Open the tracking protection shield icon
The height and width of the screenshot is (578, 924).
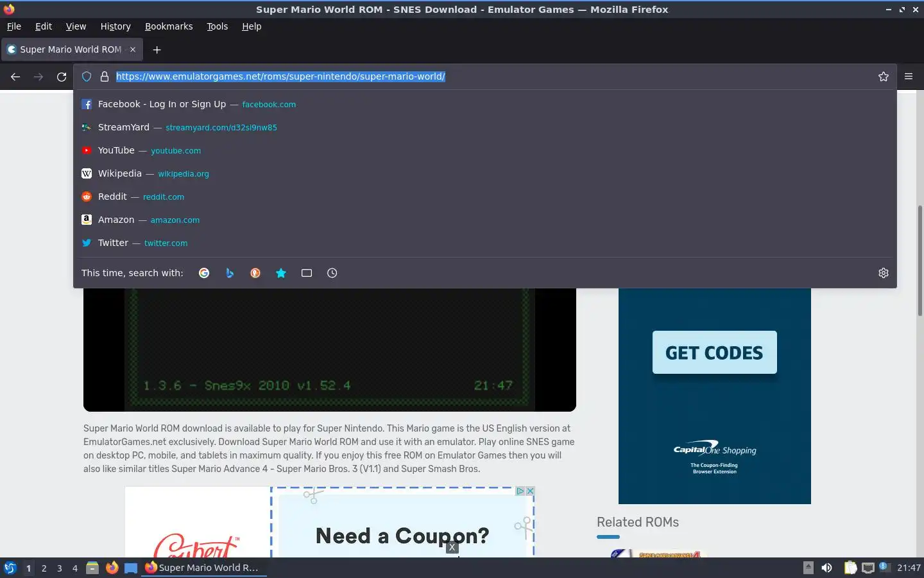(87, 76)
